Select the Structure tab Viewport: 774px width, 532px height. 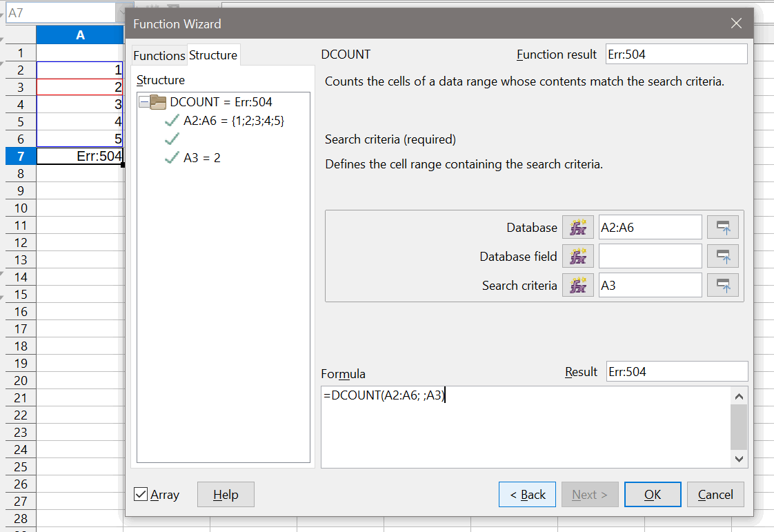pos(213,55)
